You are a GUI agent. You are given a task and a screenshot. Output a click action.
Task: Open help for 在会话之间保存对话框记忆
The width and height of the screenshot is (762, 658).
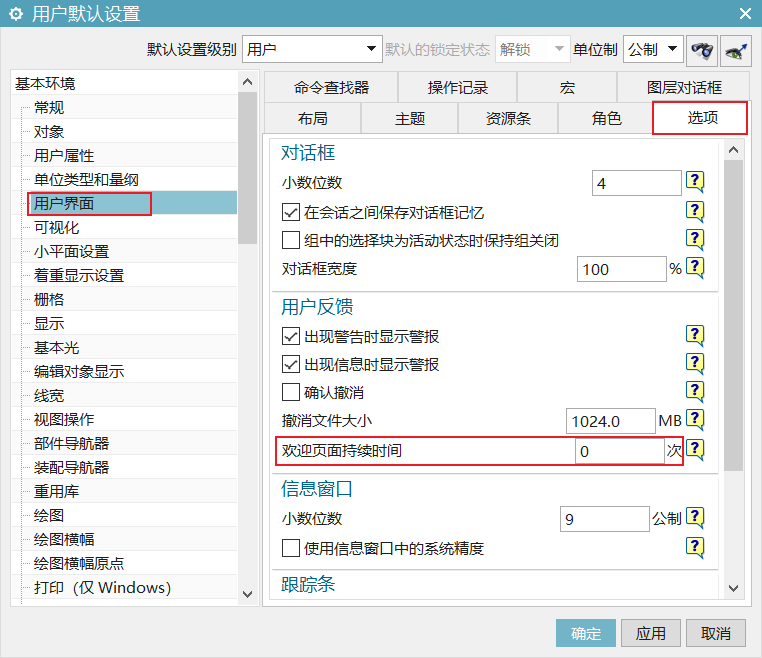tap(695, 211)
